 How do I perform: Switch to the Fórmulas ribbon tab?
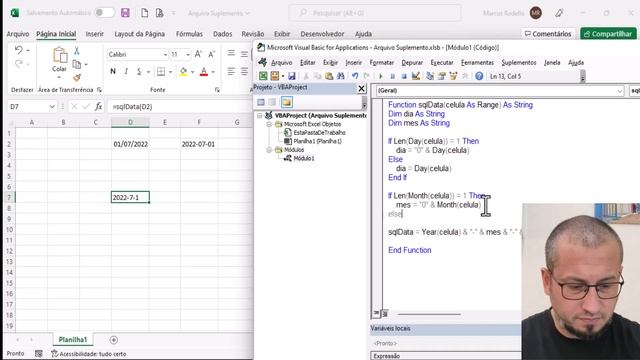click(x=189, y=34)
